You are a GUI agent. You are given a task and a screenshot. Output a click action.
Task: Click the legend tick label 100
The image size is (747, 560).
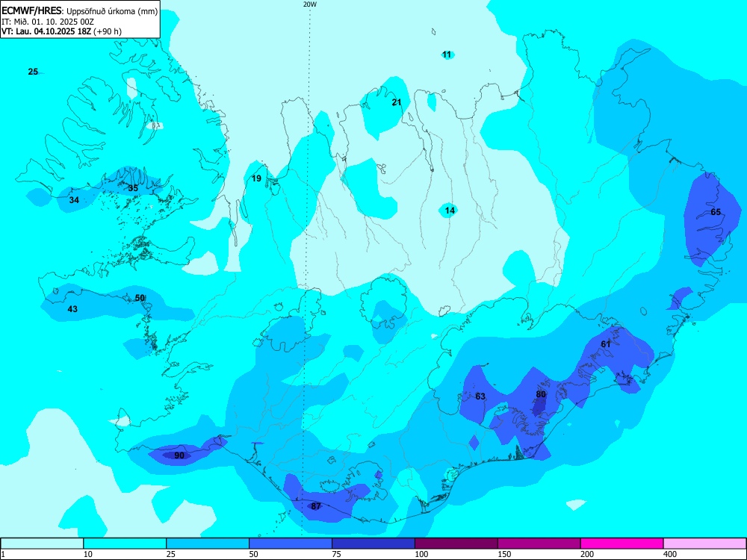pos(421,554)
